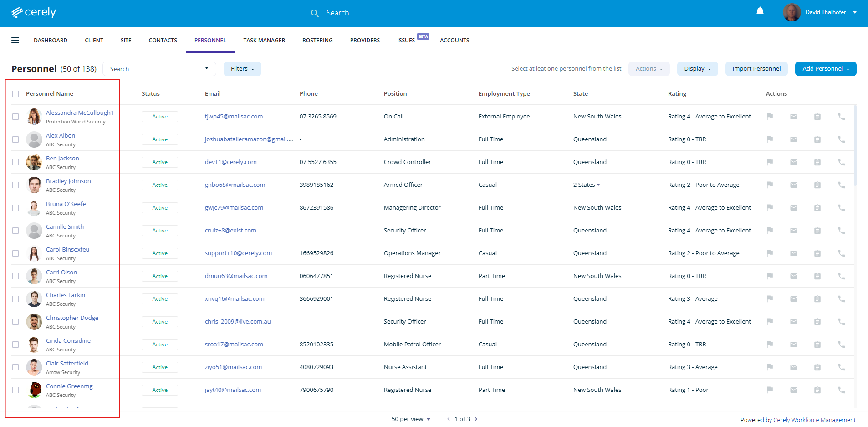Open the Filters dropdown
Image resolution: width=868 pixels, height=427 pixels.
click(242, 69)
